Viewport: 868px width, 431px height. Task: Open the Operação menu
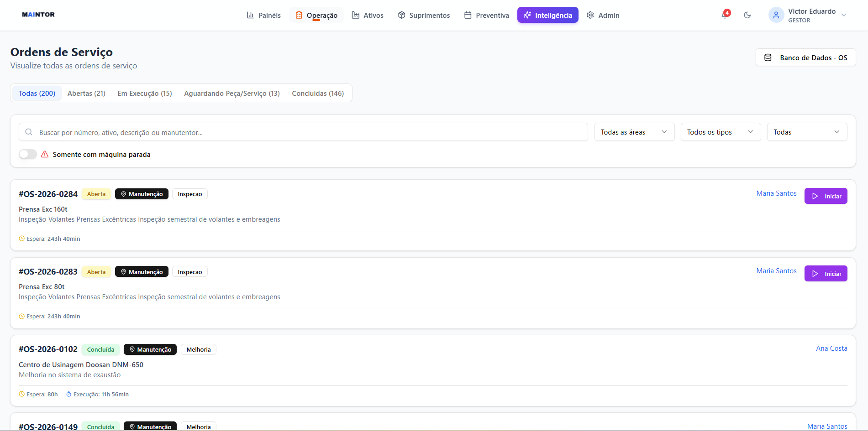tap(316, 15)
